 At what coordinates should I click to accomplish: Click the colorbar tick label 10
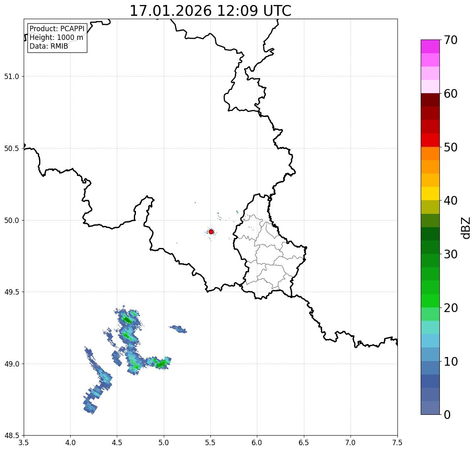(x=450, y=362)
